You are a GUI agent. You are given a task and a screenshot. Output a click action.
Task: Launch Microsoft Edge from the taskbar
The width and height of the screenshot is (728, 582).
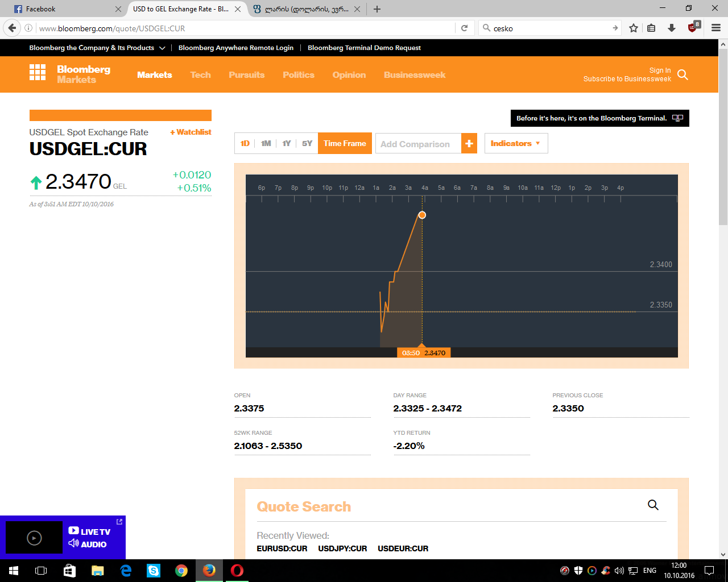(126, 571)
